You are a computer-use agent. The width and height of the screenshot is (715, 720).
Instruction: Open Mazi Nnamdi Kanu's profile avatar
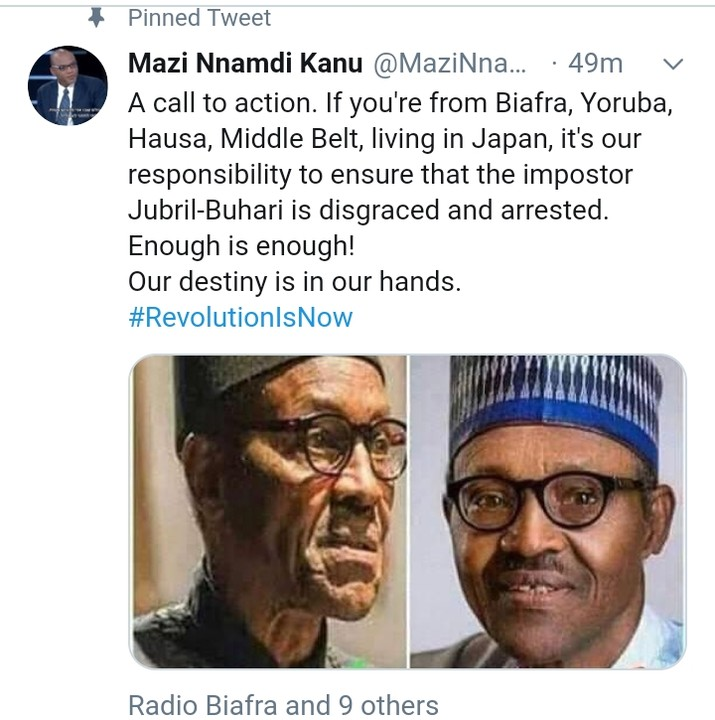(x=67, y=86)
